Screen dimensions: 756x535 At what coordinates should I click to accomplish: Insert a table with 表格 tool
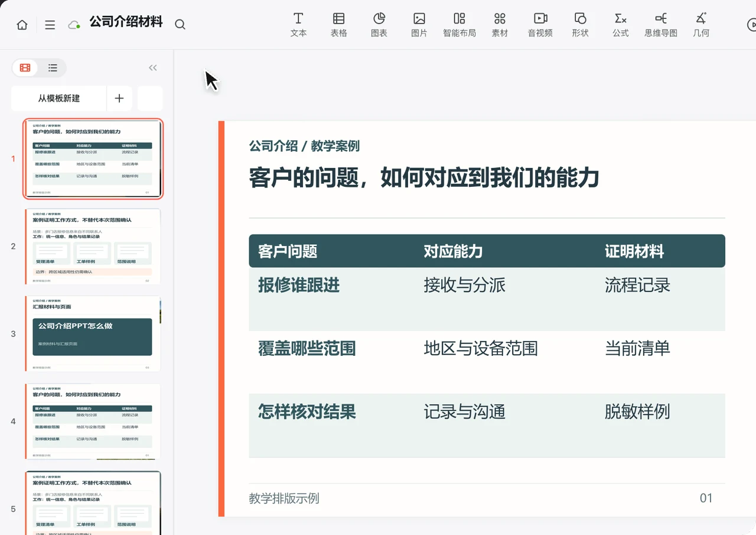339,24
